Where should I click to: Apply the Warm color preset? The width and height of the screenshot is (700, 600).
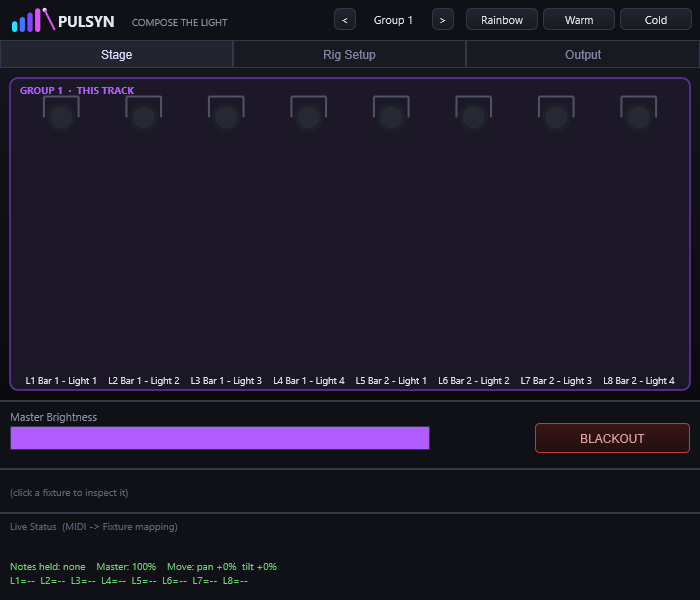pyautogui.click(x=579, y=20)
